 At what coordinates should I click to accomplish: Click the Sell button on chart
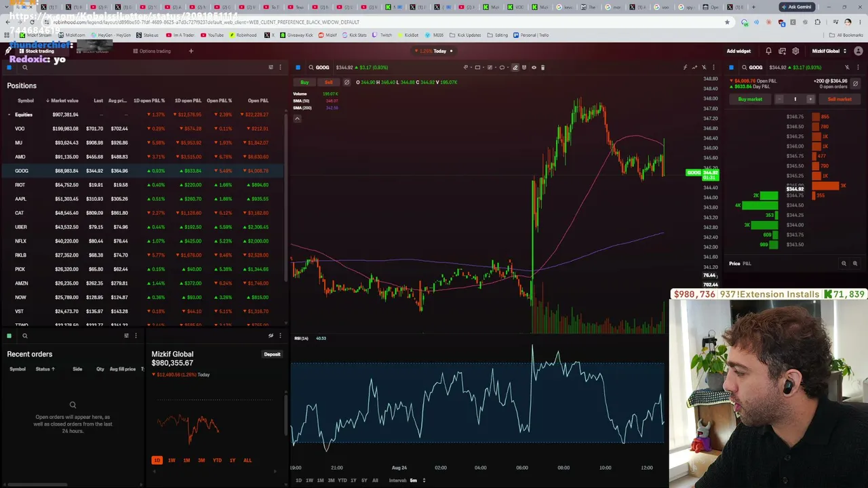328,82
